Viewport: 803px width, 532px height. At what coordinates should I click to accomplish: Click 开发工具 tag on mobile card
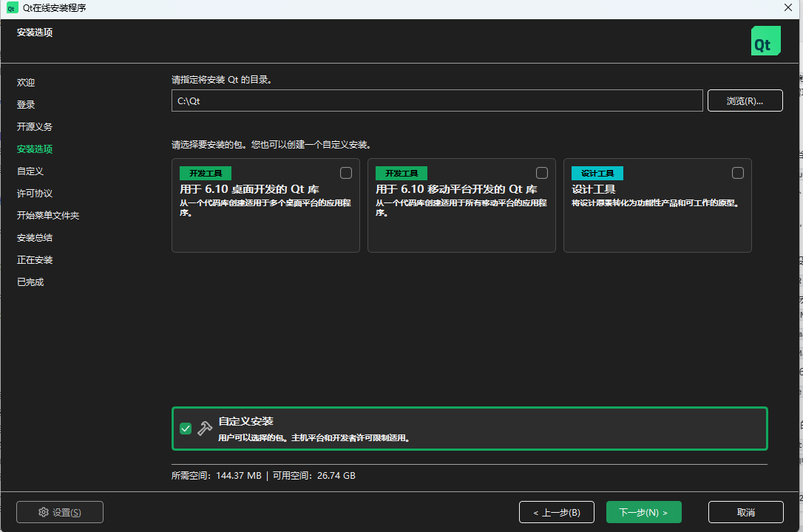[402, 174]
